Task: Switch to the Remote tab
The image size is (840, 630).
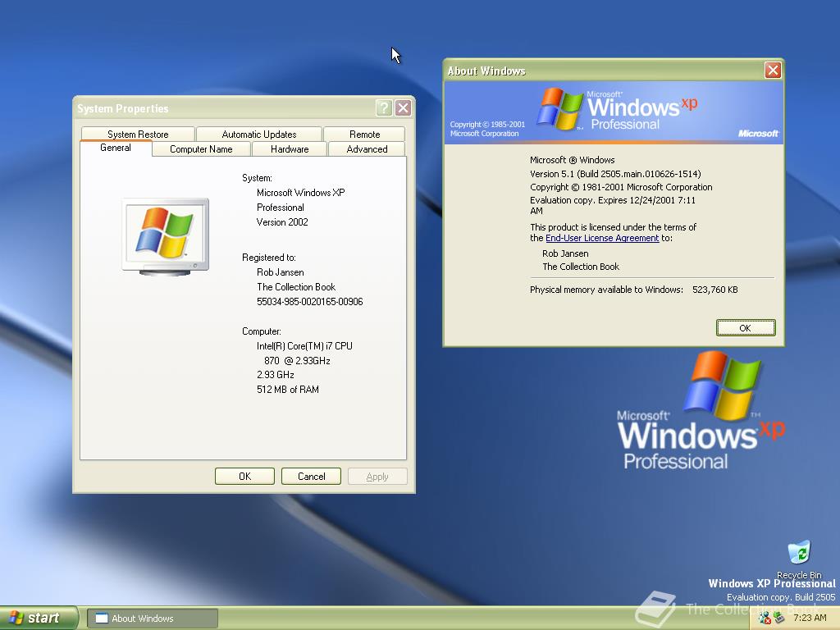Action: (x=364, y=134)
